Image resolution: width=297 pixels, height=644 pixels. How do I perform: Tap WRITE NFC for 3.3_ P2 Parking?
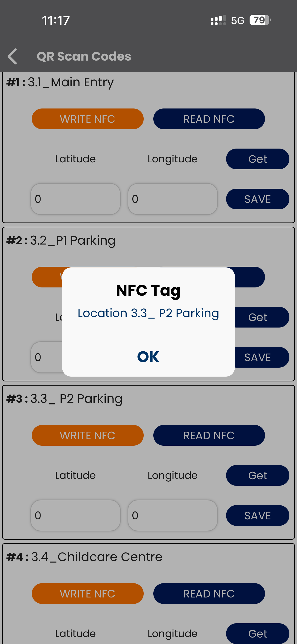[87, 436]
